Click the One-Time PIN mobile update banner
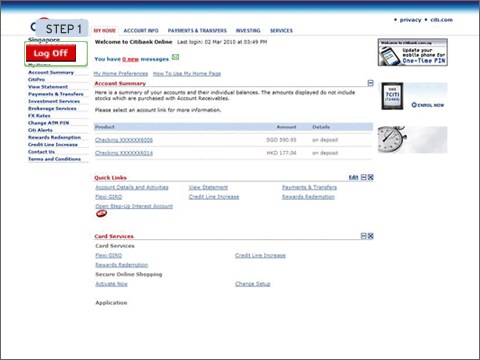480x360 pixels. 413,52
